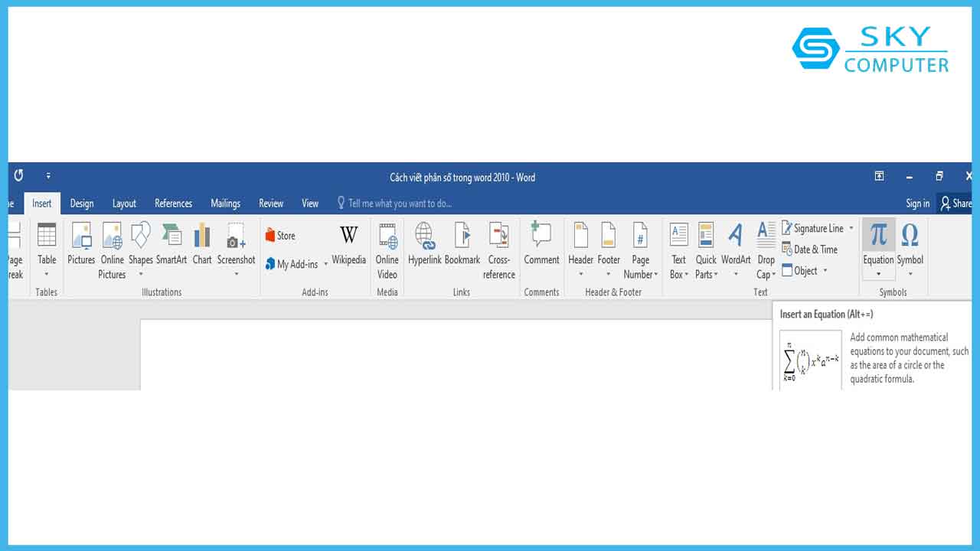Image resolution: width=980 pixels, height=551 pixels.
Task: Open the View tab
Action: 310,204
